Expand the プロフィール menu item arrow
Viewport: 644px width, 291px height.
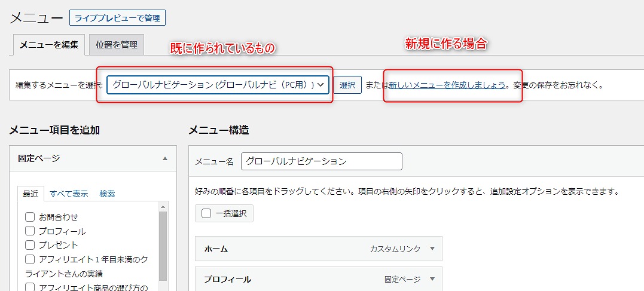tap(432, 279)
